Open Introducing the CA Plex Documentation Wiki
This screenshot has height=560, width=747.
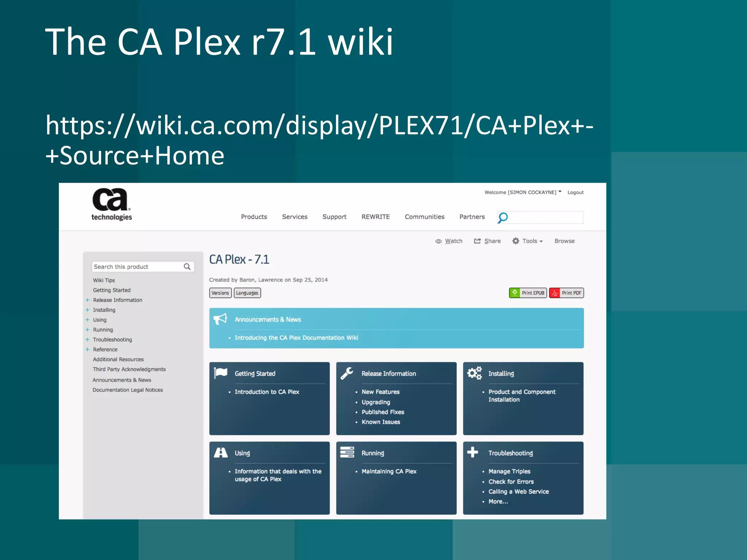click(297, 338)
